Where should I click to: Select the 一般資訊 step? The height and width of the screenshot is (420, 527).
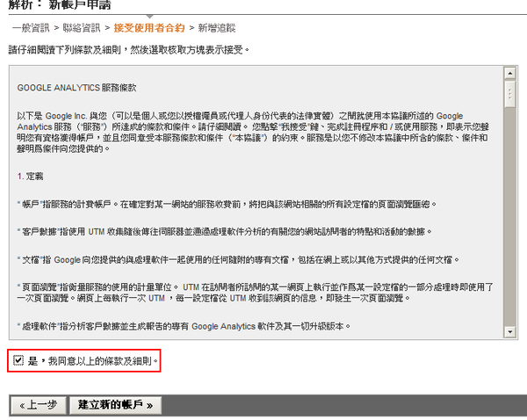pos(31,28)
